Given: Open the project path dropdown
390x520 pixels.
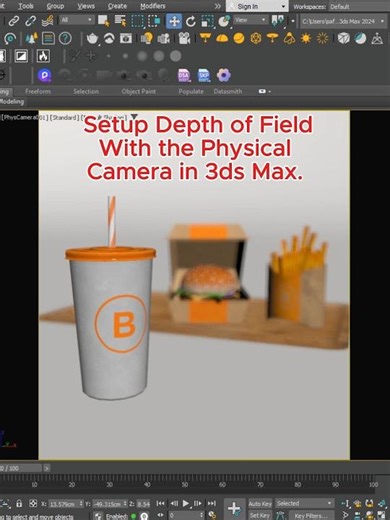Looking at the screenshot, I should [x=343, y=21].
